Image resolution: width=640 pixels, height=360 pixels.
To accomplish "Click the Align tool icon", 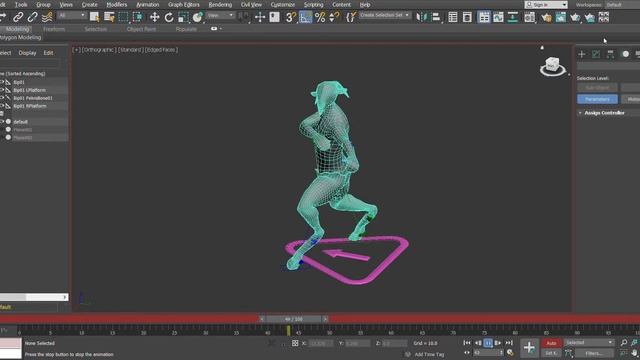I will click(x=436, y=17).
